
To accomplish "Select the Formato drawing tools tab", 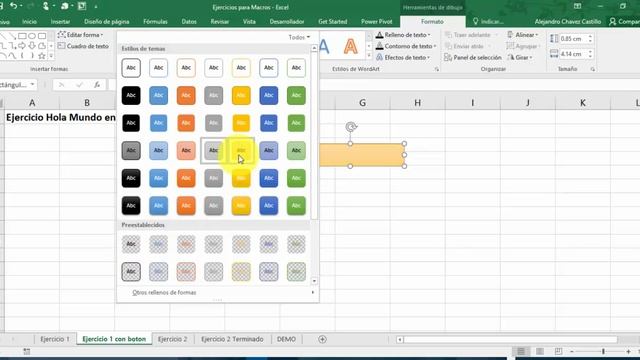I will 432,22.
